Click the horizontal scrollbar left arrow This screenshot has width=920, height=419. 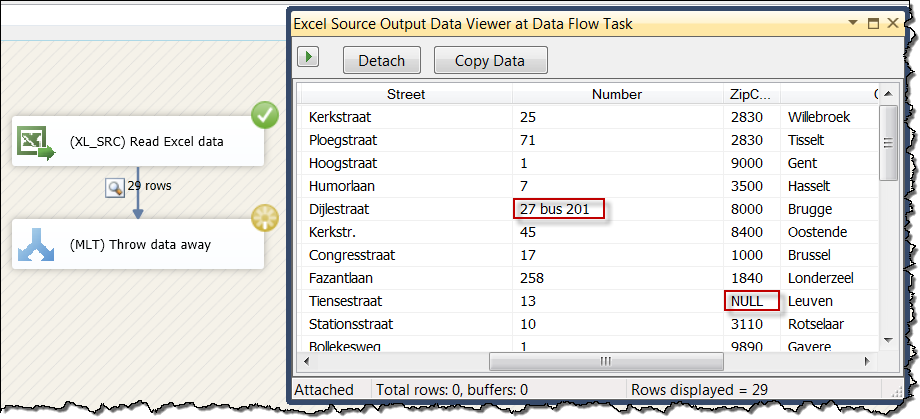(306, 361)
